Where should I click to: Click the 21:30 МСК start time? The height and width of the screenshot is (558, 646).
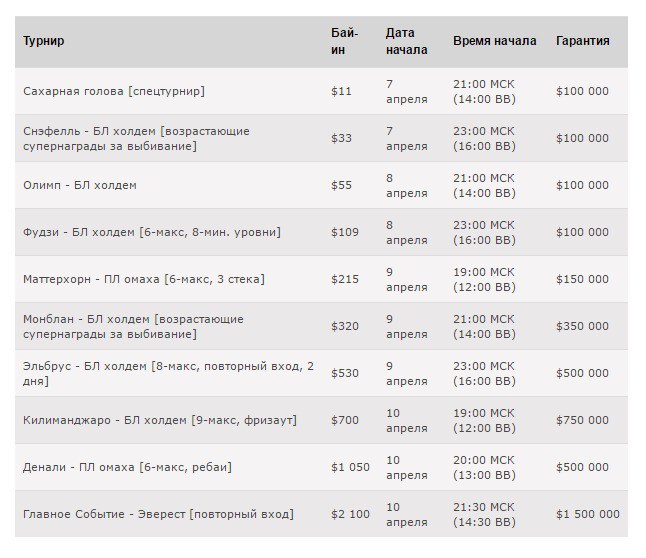[483, 507]
